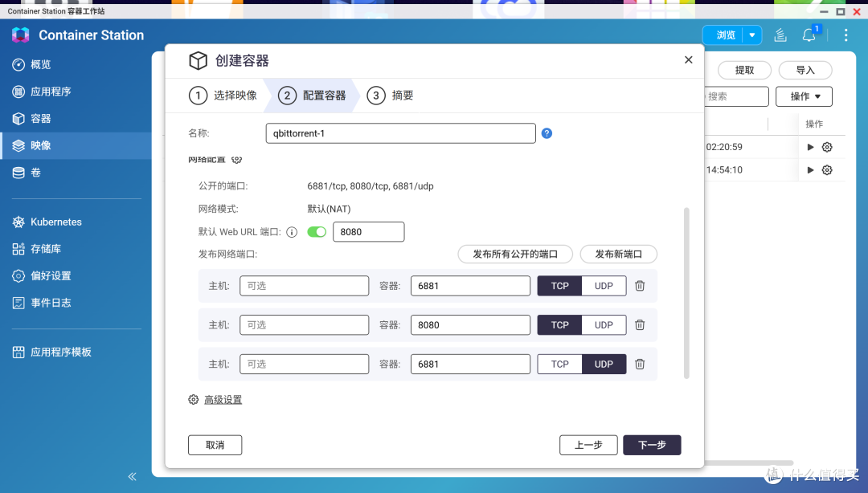Click the 搜索 search field
868x493 pixels.
point(736,96)
